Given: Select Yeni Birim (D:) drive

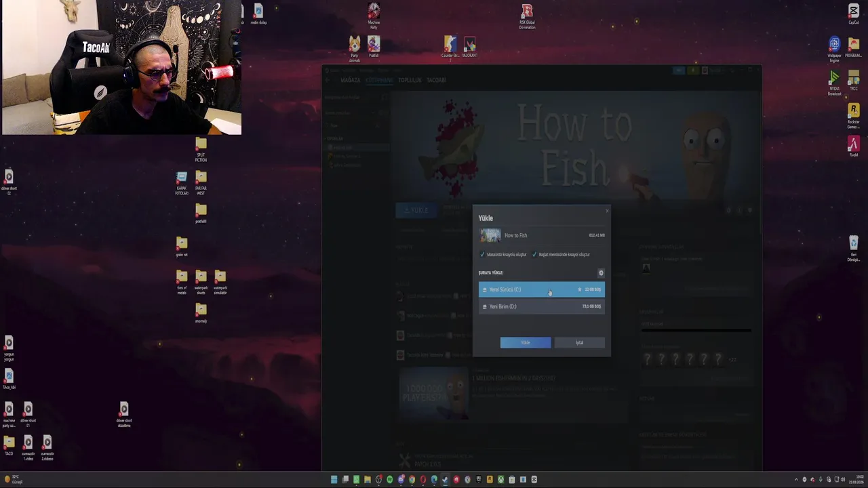Looking at the screenshot, I should click(542, 306).
